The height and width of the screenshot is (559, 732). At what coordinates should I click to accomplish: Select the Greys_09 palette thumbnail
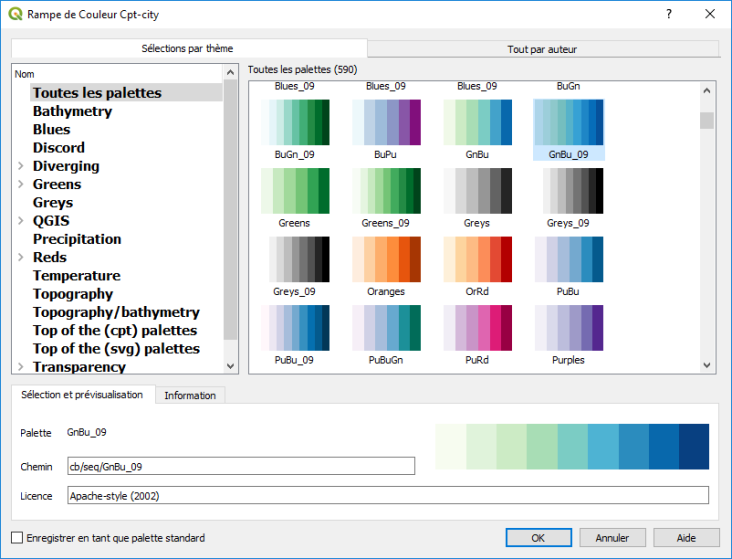568,190
